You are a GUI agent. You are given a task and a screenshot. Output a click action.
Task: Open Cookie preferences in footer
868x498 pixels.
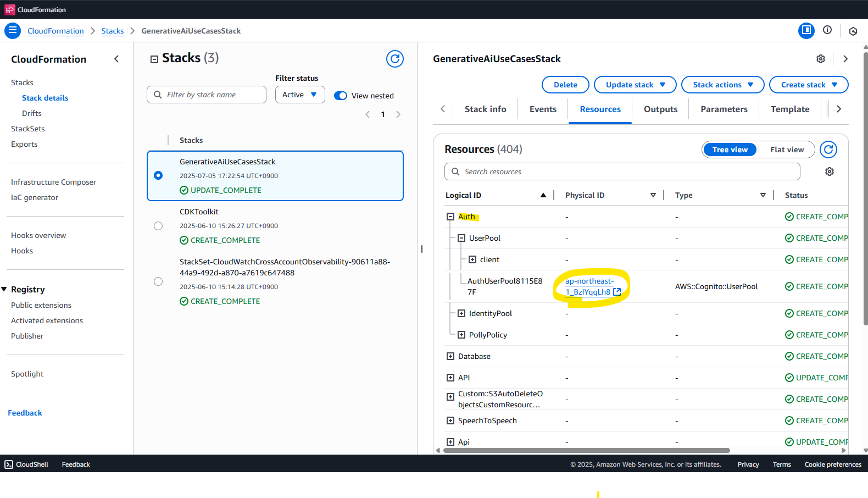(x=833, y=464)
